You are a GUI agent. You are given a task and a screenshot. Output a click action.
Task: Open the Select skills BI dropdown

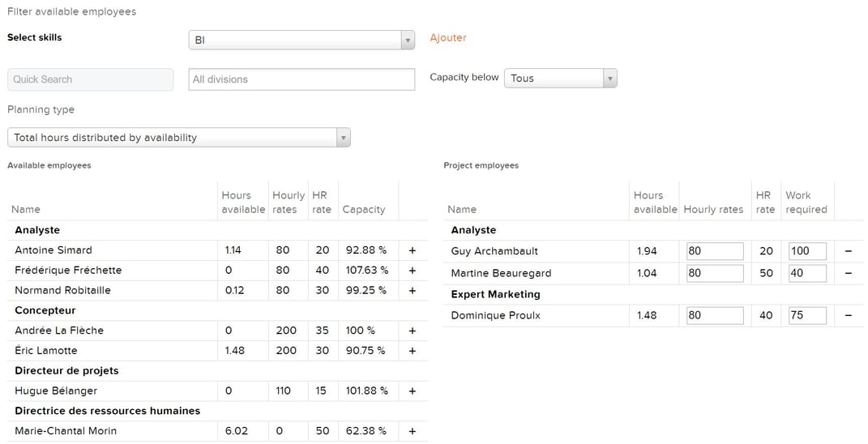click(301, 40)
